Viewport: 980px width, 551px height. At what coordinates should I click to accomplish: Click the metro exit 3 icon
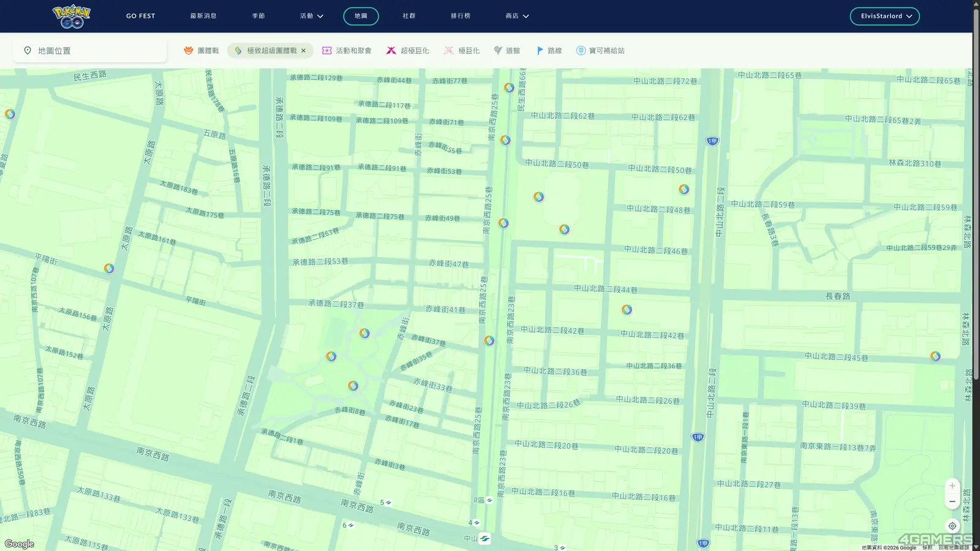[x=562, y=547]
